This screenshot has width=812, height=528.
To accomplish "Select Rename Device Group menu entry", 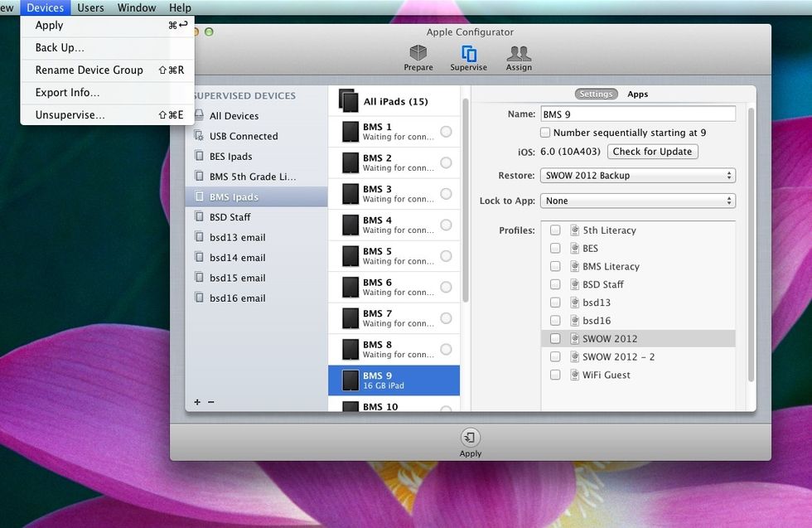I will [x=107, y=70].
